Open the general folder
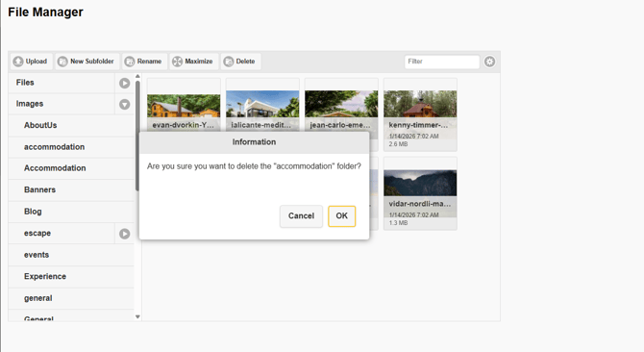644x352 pixels. [x=71, y=298]
